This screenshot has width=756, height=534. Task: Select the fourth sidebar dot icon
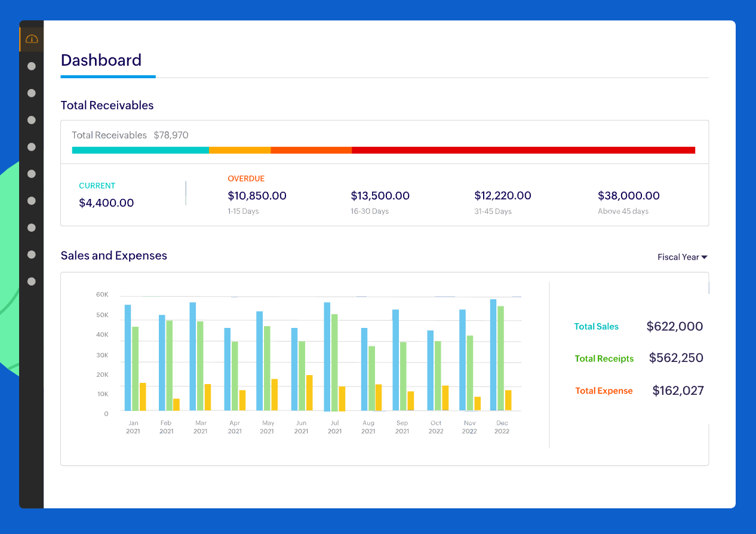[x=31, y=147]
